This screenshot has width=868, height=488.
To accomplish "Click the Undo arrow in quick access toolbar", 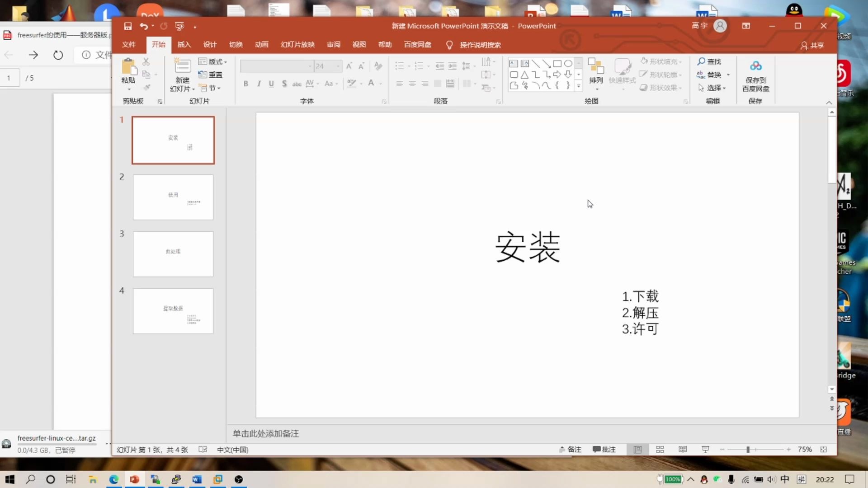I will (144, 26).
